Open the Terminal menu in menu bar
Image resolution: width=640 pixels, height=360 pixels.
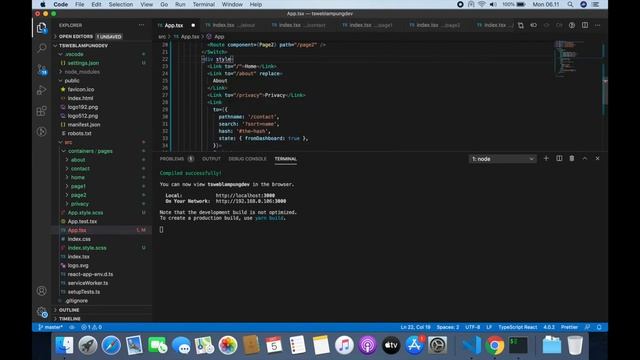click(204, 4)
